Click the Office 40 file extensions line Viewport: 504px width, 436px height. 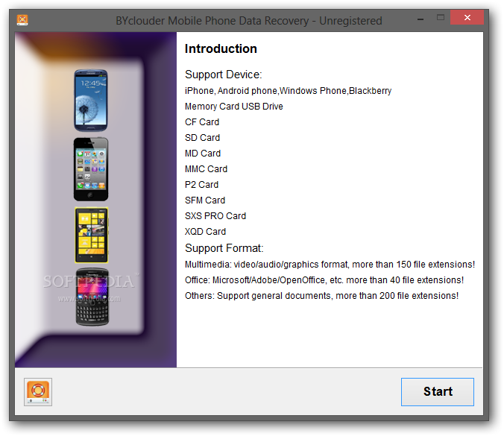324,280
